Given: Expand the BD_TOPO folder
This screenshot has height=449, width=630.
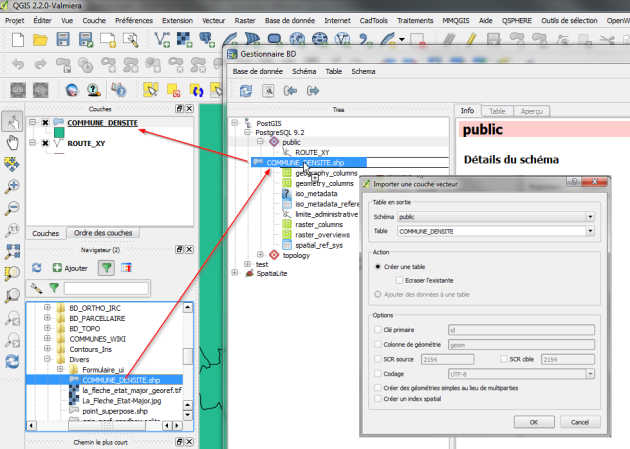Looking at the screenshot, I should [47, 328].
